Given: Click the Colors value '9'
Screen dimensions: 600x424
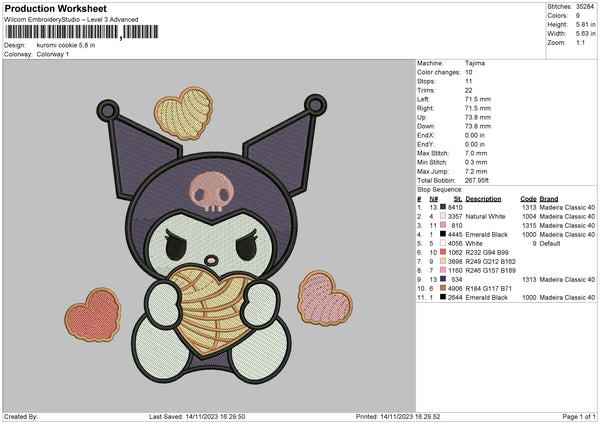Looking at the screenshot, I should (x=578, y=16).
